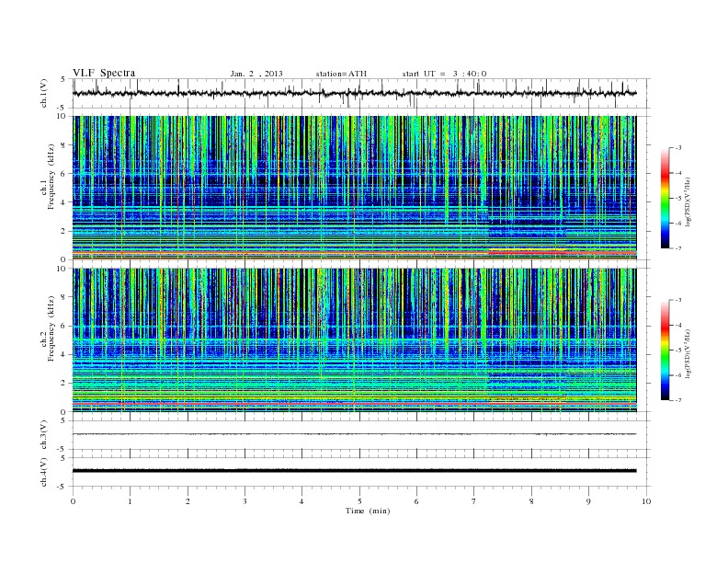The width and height of the screenshot is (728, 563).
Task: Click the time axis tick label '10'
Action: point(646,501)
